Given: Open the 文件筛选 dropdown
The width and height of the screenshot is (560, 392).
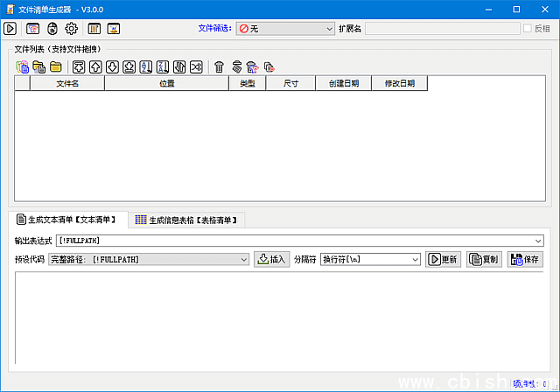Looking at the screenshot, I should [x=285, y=29].
